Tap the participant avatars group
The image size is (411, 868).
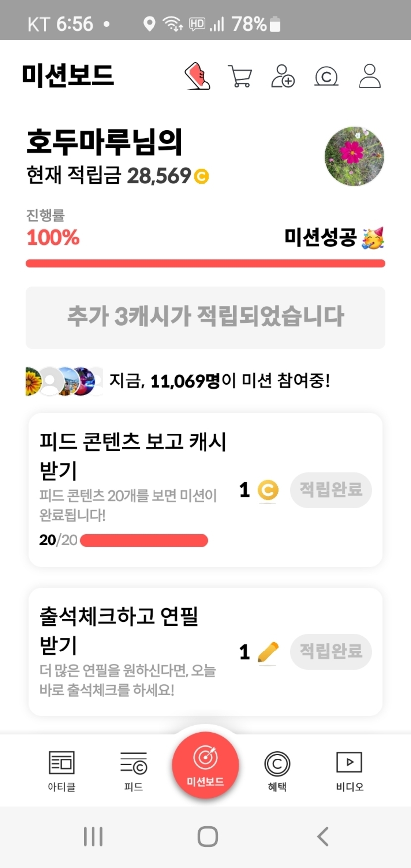63,381
